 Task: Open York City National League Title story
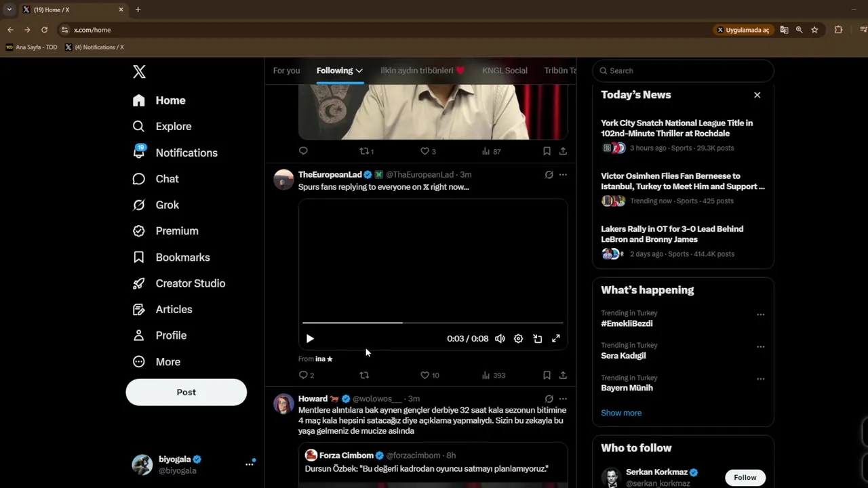[682, 136]
